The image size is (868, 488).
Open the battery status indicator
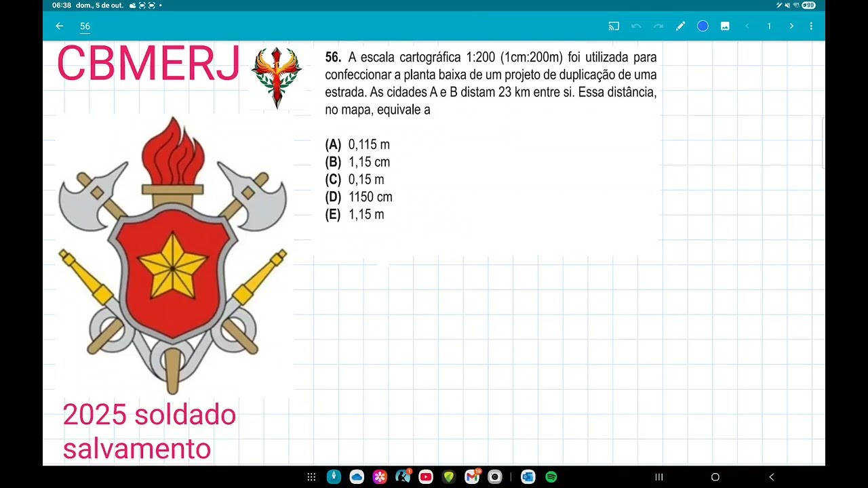[808, 5]
